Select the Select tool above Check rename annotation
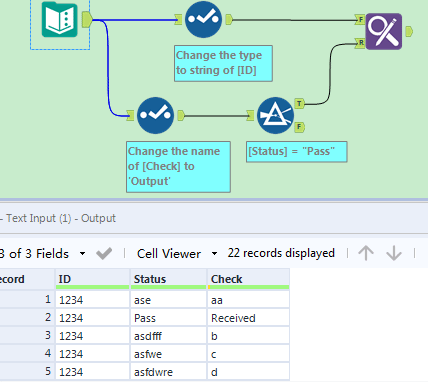The width and height of the screenshot is (428, 382). coord(155,115)
